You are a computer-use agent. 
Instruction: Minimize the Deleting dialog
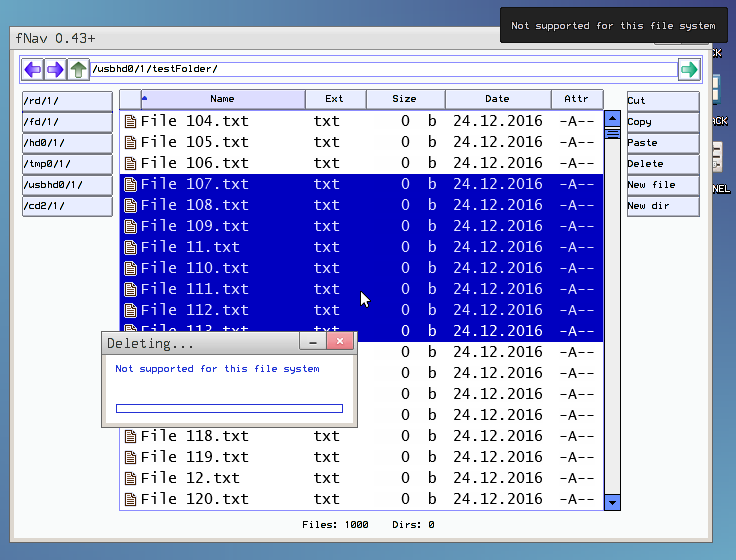[x=313, y=342]
